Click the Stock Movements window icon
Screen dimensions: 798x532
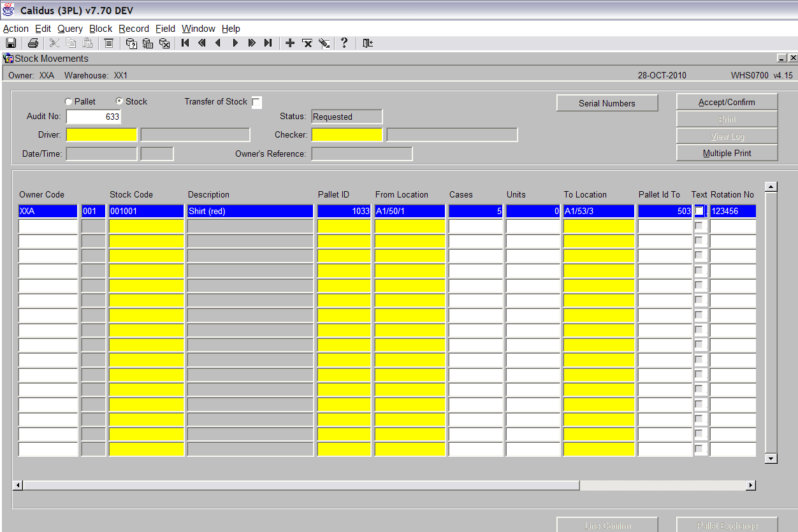[x=8, y=58]
